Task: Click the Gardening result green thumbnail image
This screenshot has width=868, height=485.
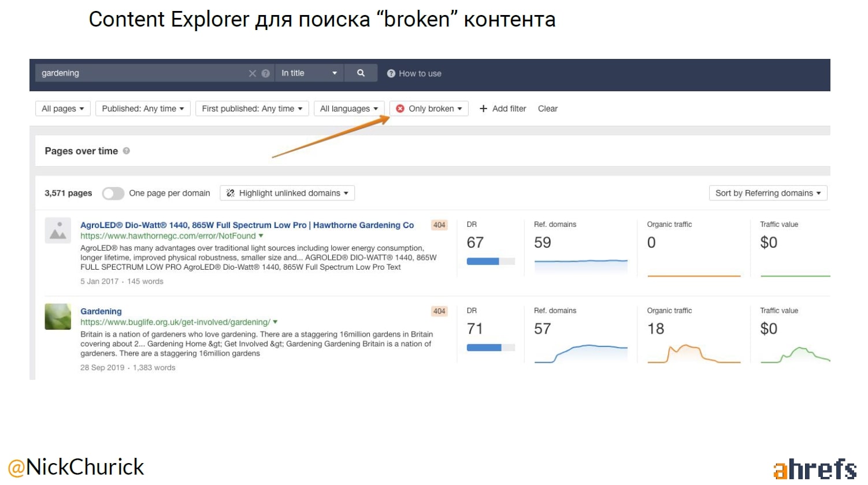Action: (x=58, y=316)
